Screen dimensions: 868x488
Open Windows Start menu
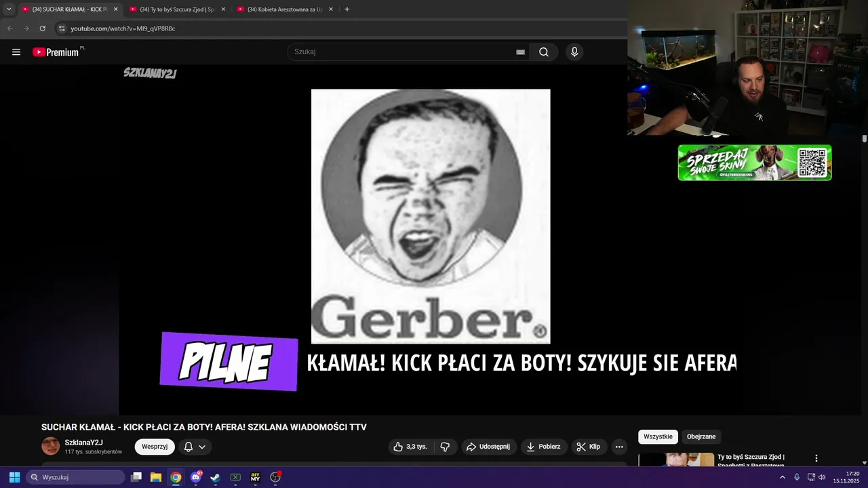pyautogui.click(x=14, y=477)
